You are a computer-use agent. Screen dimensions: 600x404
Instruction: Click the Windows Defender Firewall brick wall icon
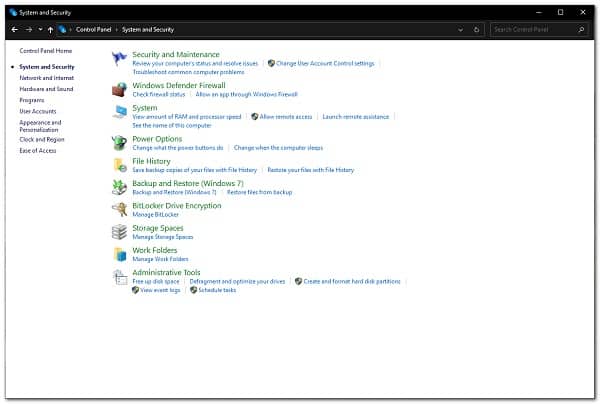119,90
